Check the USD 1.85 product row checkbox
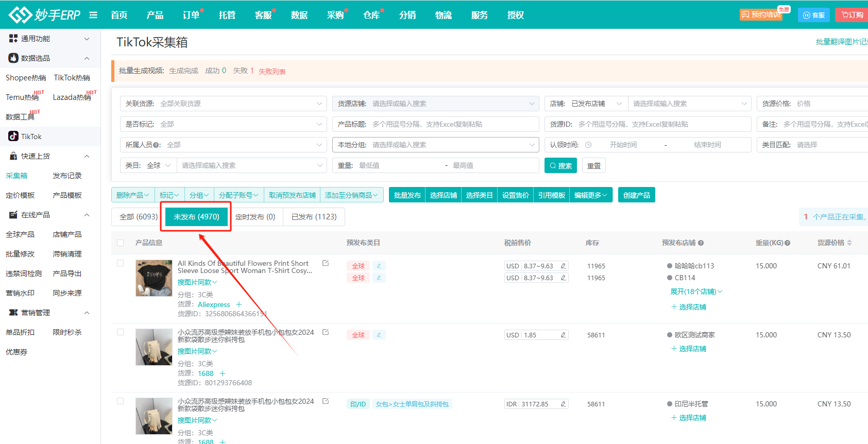The width and height of the screenshot is (868, 444). point(120,332)
